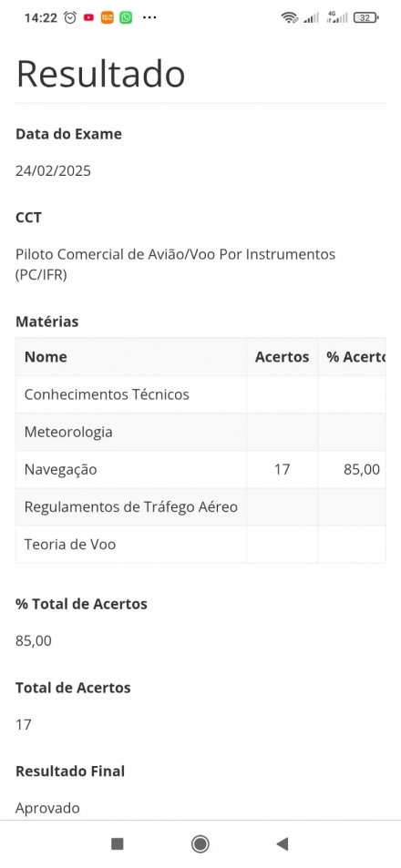Screen dimensions: 401x868
Task: Tap the three-dots more notifications icon
Action: pyautogui.click(x=149, y=17)
